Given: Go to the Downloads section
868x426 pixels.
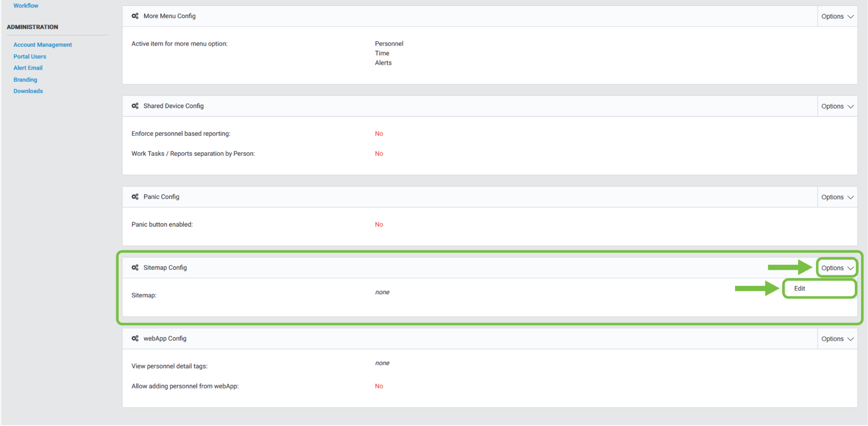Looking at the screenshot, I should [x=28, y=91].
